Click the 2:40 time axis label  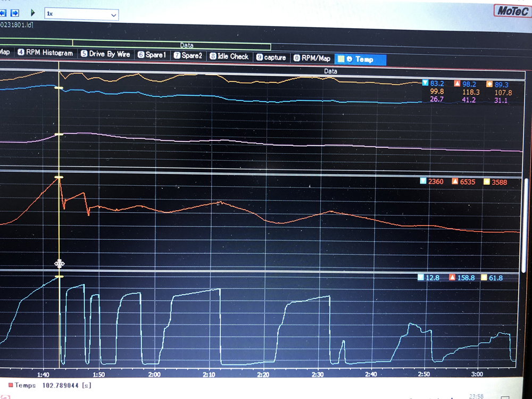pyautogui.click(x=371, y=374)
